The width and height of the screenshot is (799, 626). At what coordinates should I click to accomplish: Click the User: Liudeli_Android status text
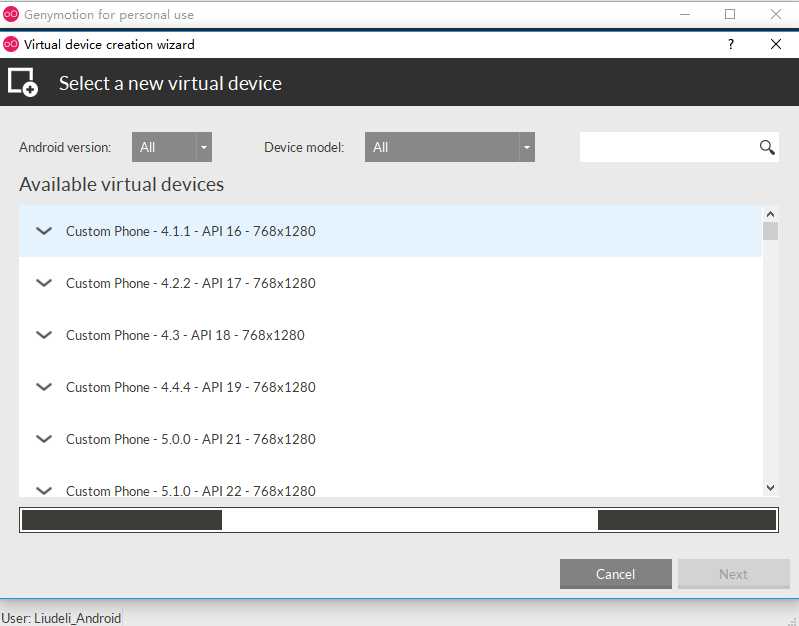(x=61, y=618)
